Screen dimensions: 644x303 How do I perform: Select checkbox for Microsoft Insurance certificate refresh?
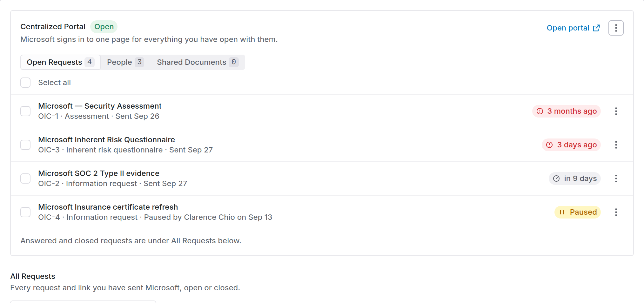pos(25,212)
